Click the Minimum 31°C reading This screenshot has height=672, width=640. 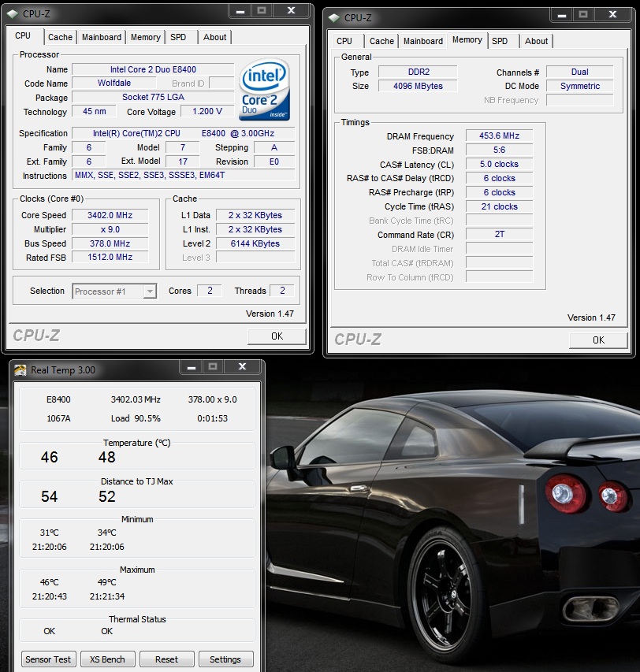pos(50,533)
